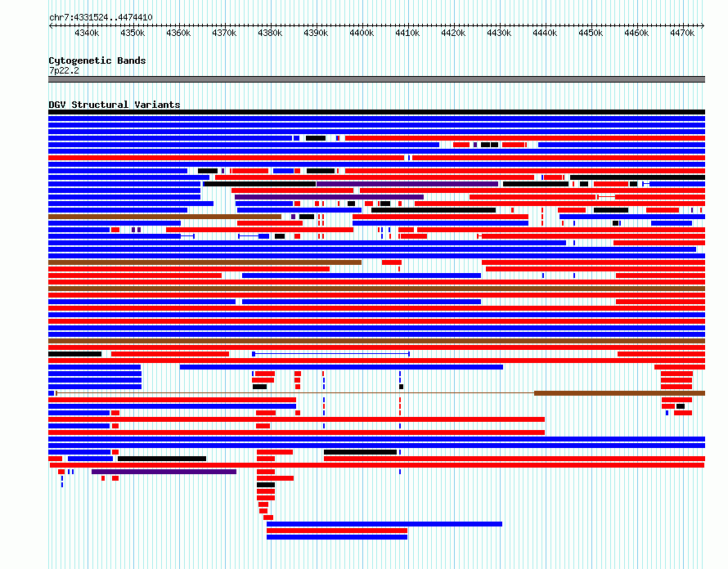Click the chr7:4331524..4474410 coordinate label
728x569 pixels.
pyautogui.click(x=101, y=17)
